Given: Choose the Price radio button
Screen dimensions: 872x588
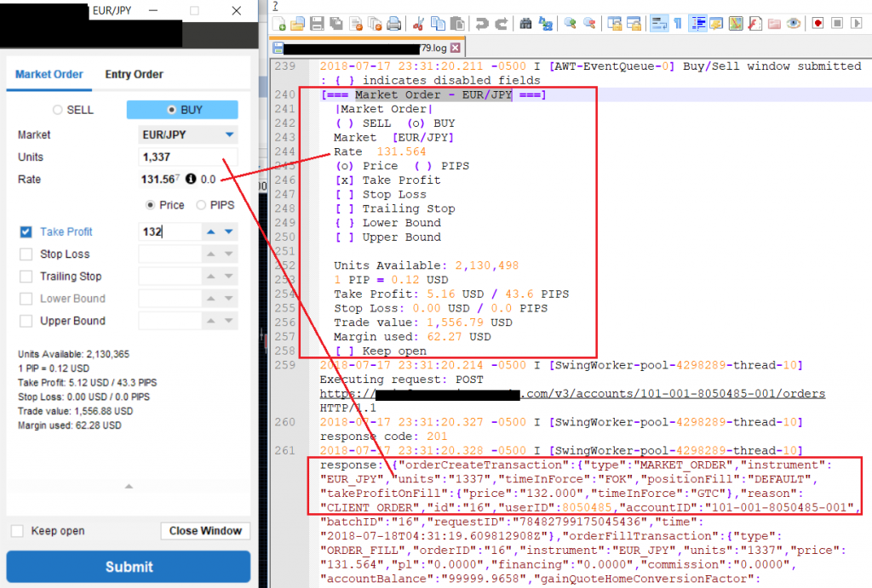Looking at the screenshot, I should click(150, 205).
